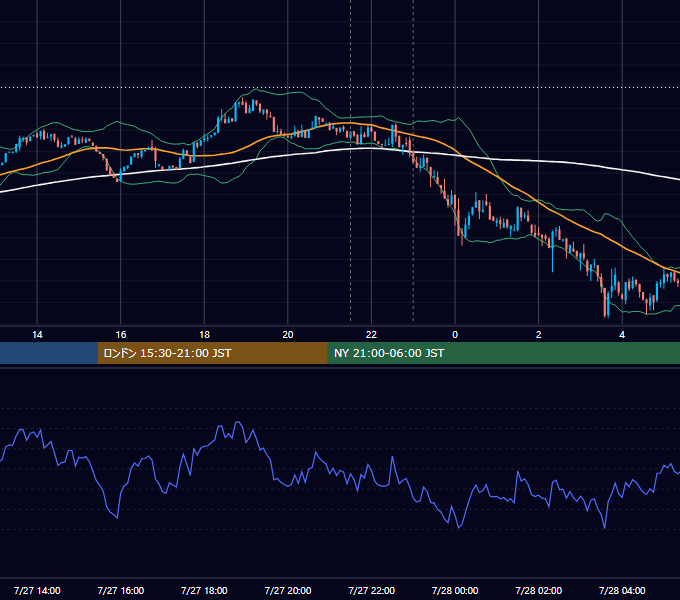Click the hour label 16 on price chart axis

pyautogui.click(x=121, y=335)
